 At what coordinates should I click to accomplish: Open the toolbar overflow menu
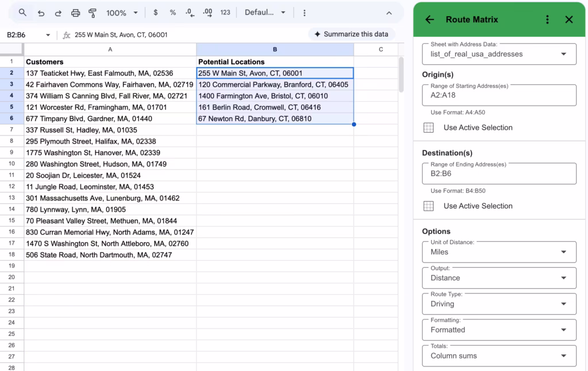coord(304,12)
